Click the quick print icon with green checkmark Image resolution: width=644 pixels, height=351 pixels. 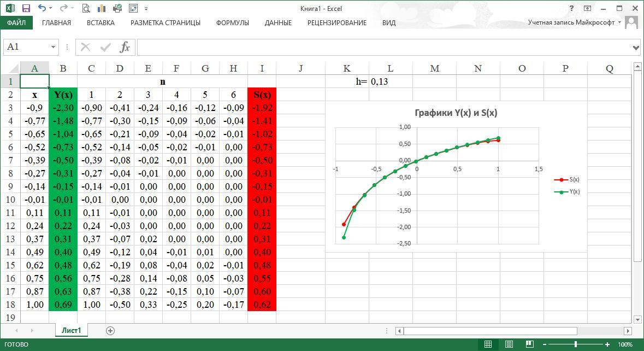pos(117,8)
